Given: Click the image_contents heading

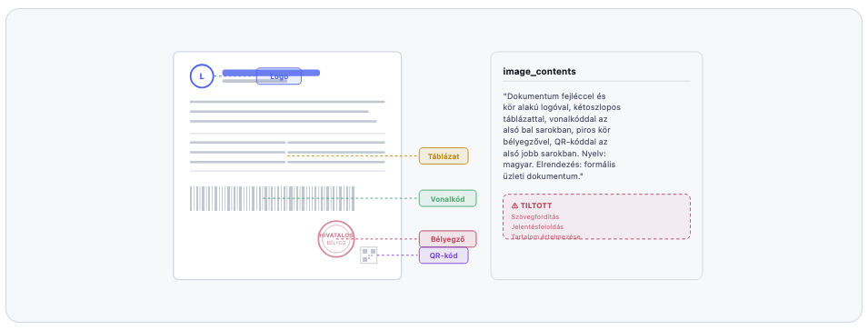Looking at the screenshot, I should tap(539, 72).
